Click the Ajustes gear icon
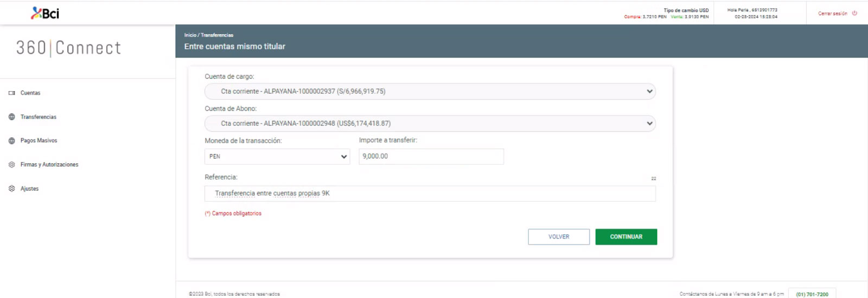 (x=12, y=188)
